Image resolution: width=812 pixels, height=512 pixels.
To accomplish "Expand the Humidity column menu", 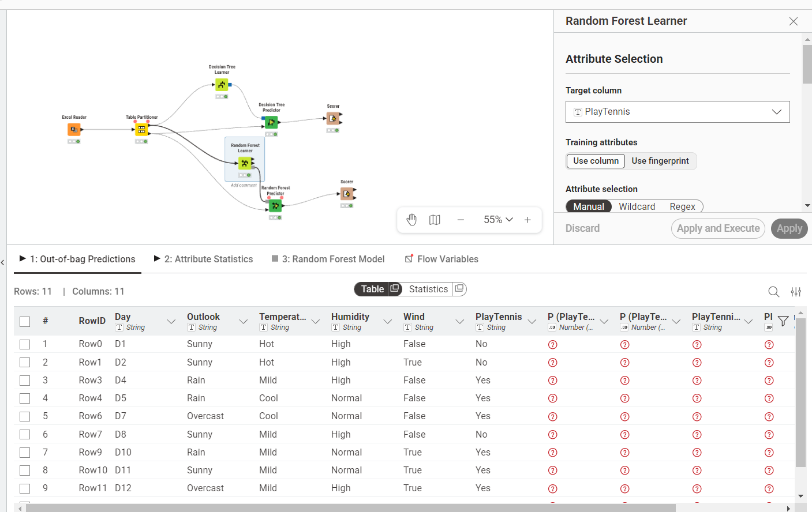I will tap(388, 322).
